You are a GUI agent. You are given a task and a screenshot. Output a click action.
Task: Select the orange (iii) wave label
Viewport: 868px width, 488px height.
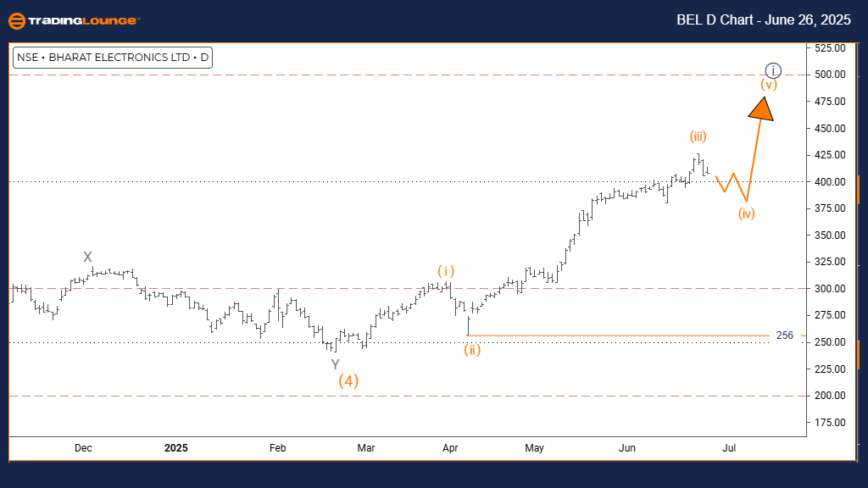click(698, 136)
